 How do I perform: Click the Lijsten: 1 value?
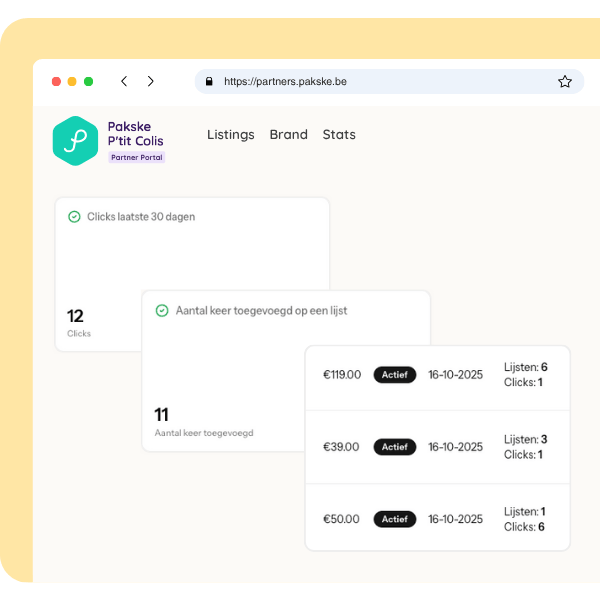(525, 512)
